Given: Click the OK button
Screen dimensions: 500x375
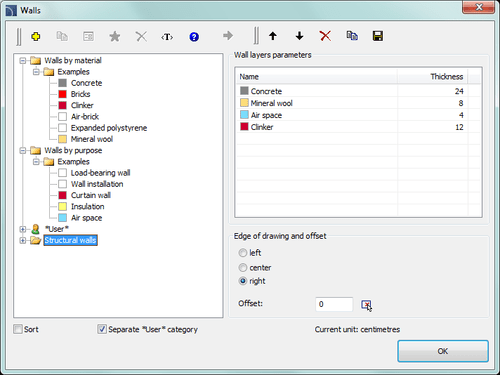Looking at the screenshot, I should pos(443,351).
